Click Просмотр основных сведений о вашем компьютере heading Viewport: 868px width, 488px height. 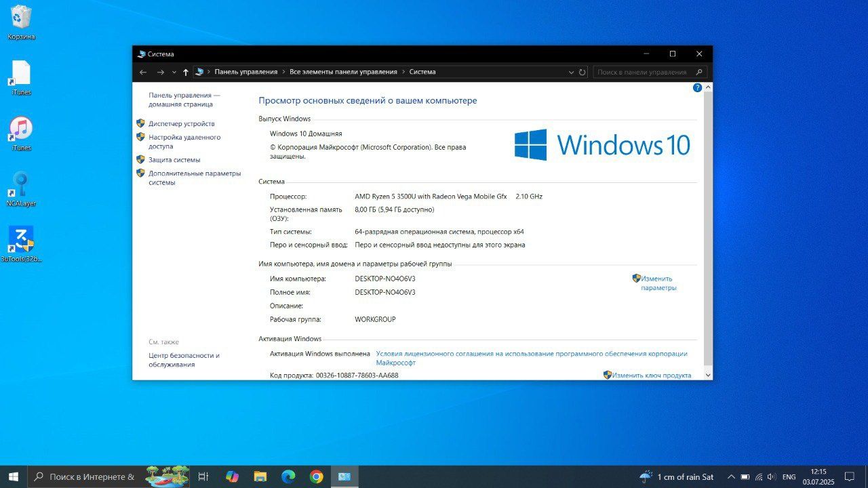click(x=368, y=100)
